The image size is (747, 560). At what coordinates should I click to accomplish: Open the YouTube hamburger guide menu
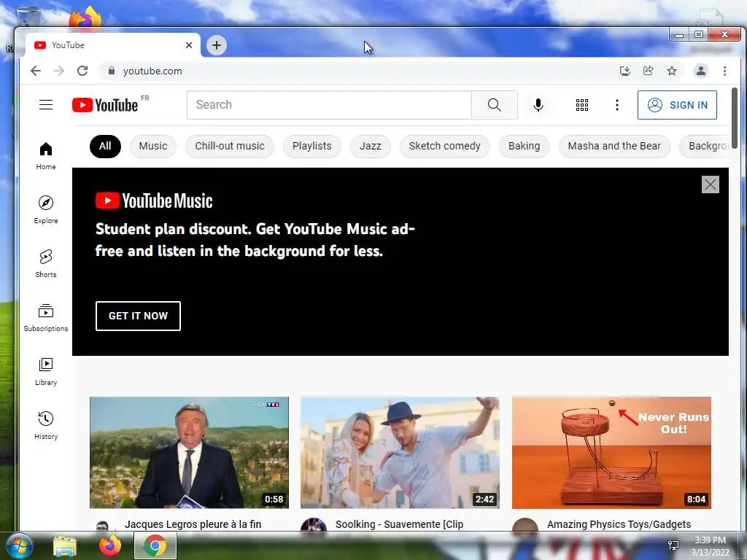tap(46, 105)
